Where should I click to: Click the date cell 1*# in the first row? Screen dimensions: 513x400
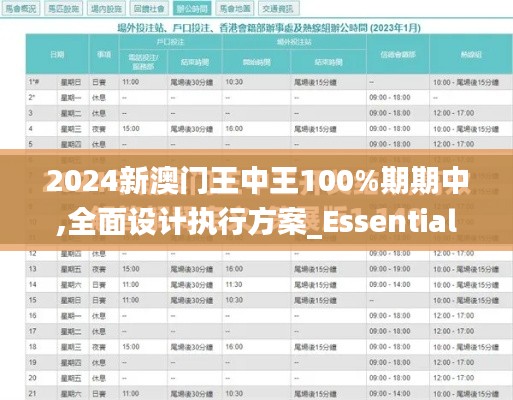(34, 82)
